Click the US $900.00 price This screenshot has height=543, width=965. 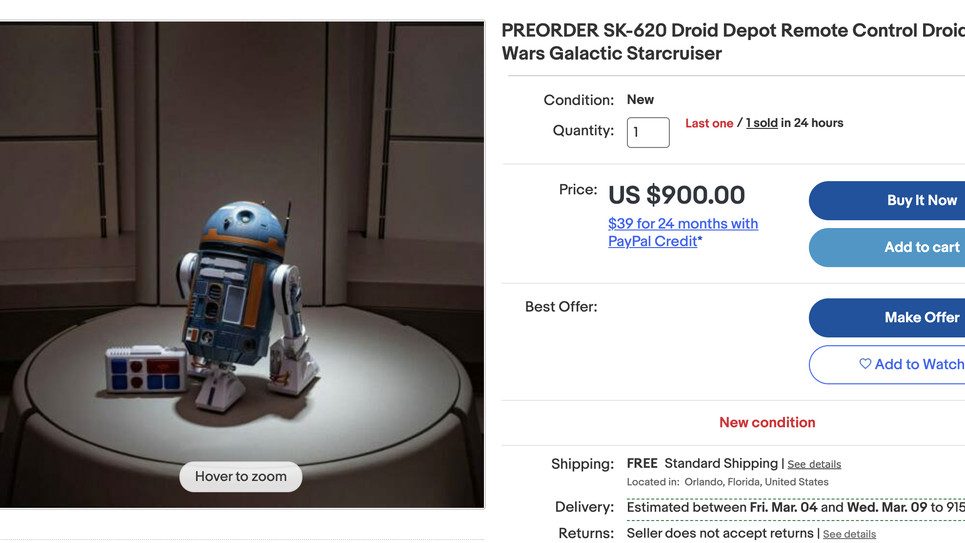677,195
